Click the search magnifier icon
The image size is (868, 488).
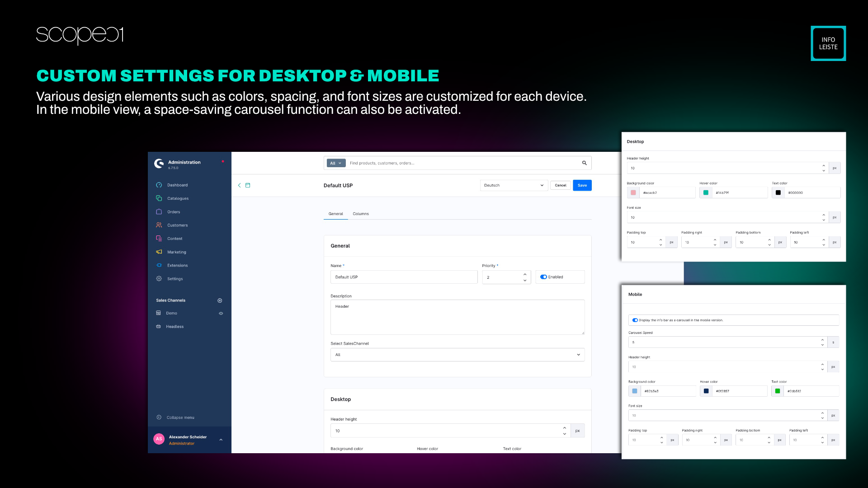584,163
